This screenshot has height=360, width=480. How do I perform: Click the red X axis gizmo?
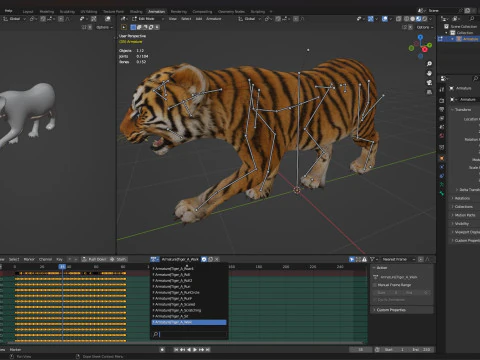point(425,49)
